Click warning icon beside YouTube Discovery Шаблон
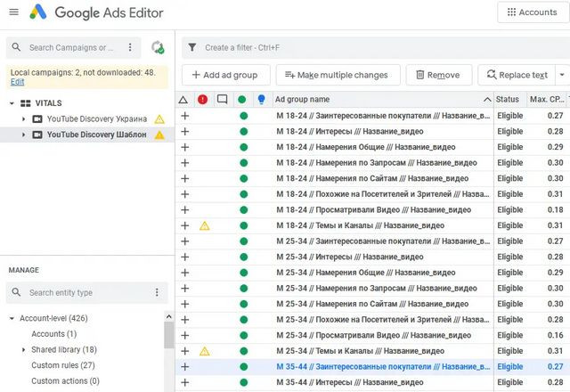This screenshot has width=570, height=392. click(159, 135)
